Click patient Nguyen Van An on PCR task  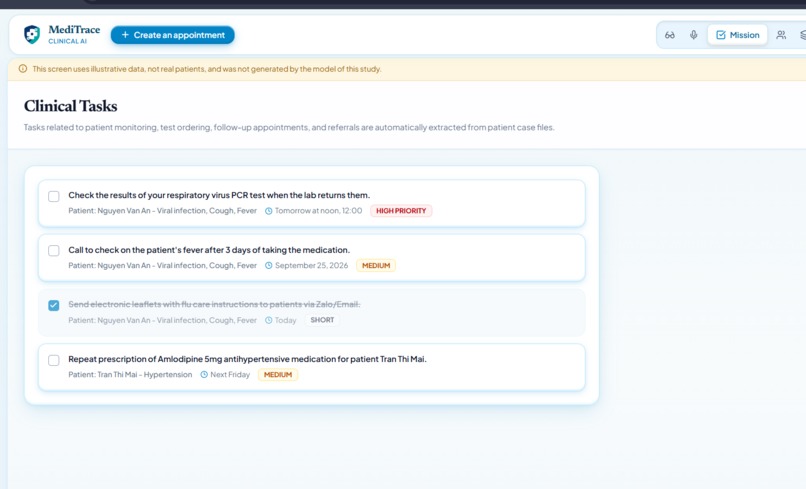(x=162, y=211)
